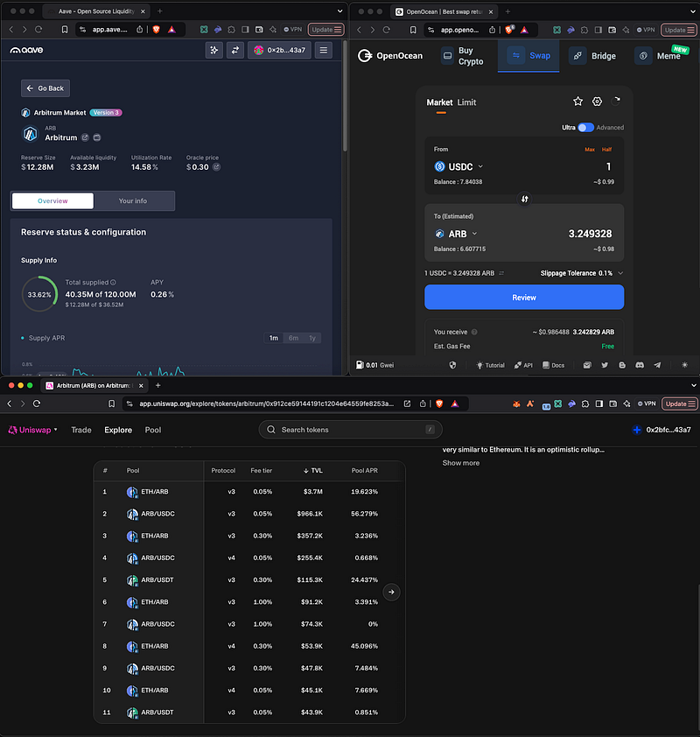
Task: Click the shield icon in OpenOcean footer
Action: (452, 365)
